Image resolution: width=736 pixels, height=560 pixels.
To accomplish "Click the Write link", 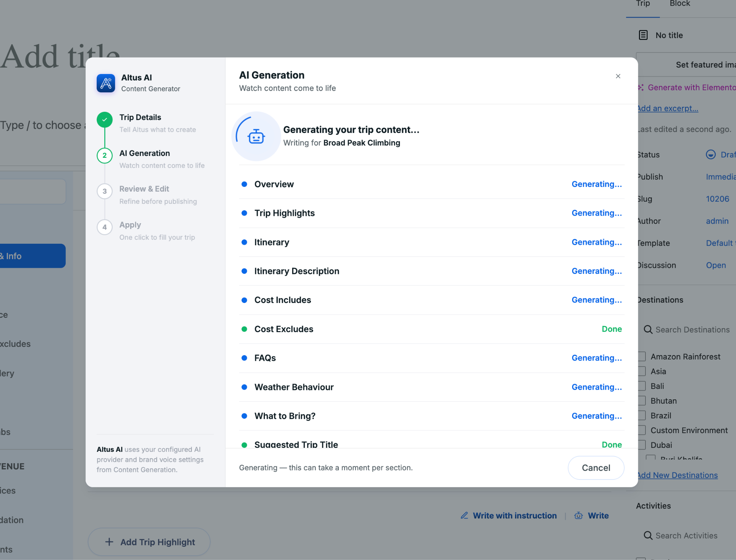I will pos(598,515).
